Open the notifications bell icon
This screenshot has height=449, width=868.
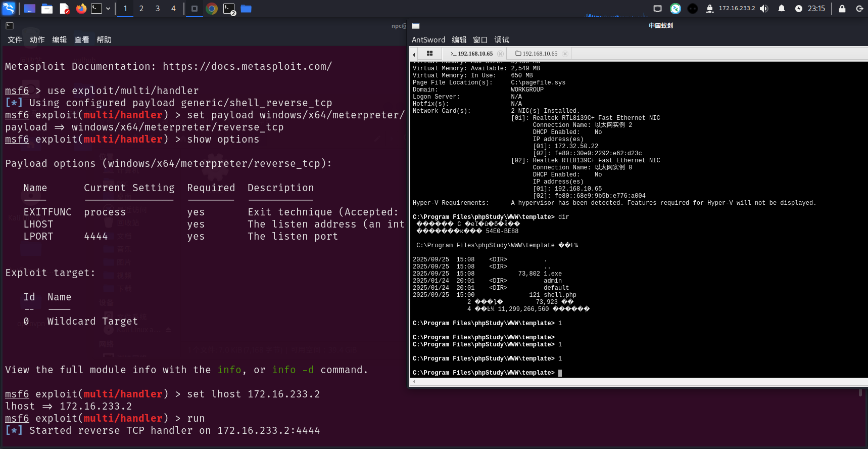782,9
